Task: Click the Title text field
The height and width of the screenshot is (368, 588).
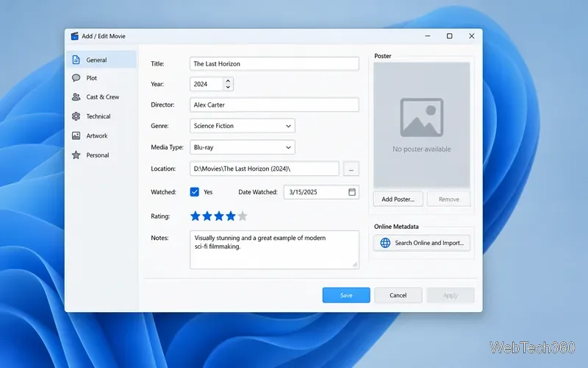Action: click(274, 64)
